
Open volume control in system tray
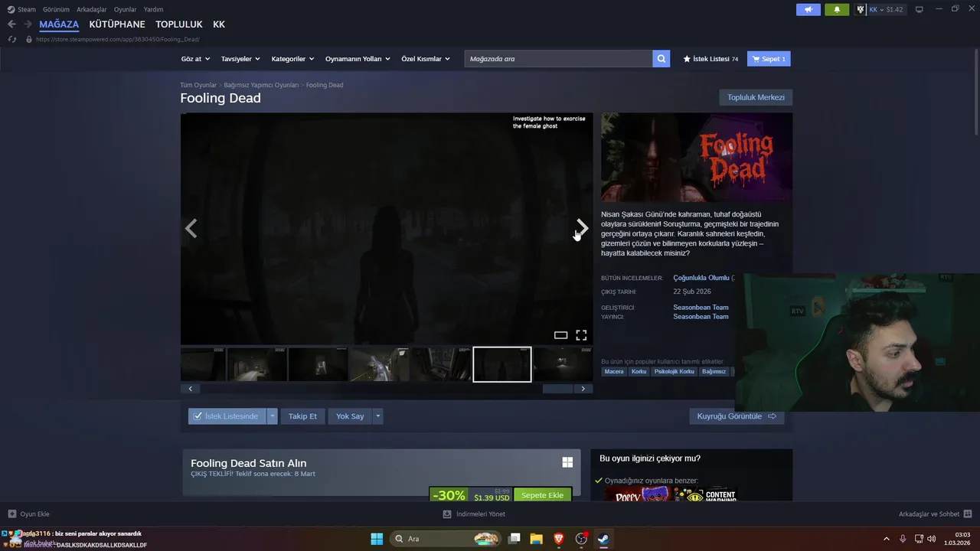pos(932,539)
